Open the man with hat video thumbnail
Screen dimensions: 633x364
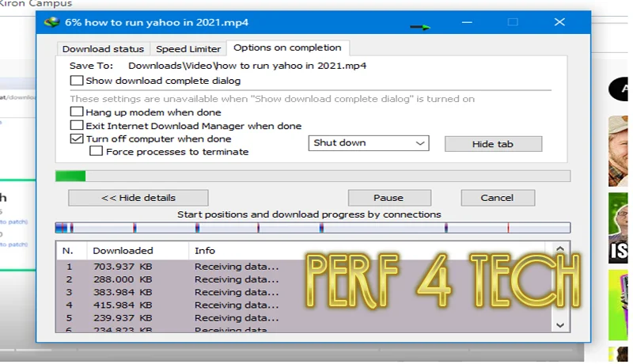[619, 151]
